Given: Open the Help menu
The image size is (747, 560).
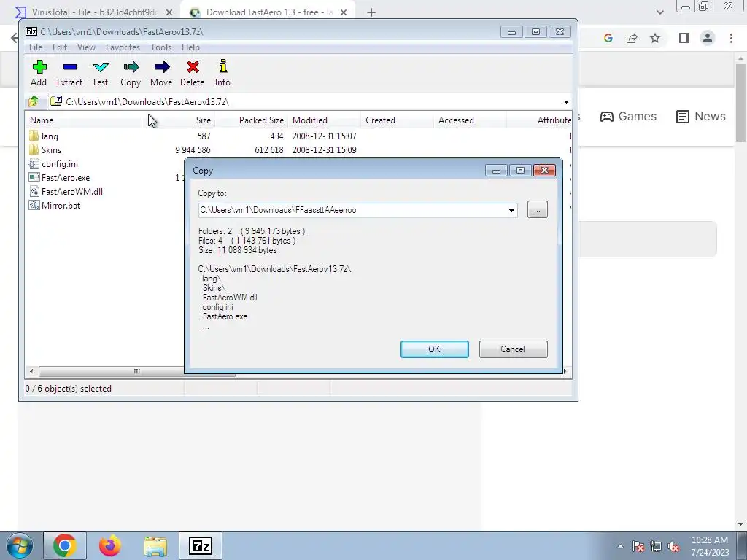Looking at the screenshot, I should coord(190,47).
